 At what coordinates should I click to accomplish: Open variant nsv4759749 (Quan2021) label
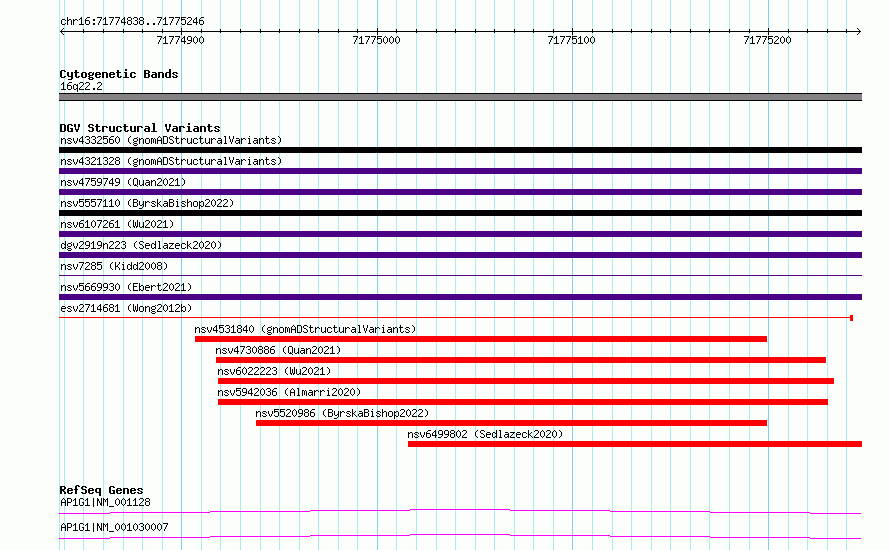click(x=123, y=182)
